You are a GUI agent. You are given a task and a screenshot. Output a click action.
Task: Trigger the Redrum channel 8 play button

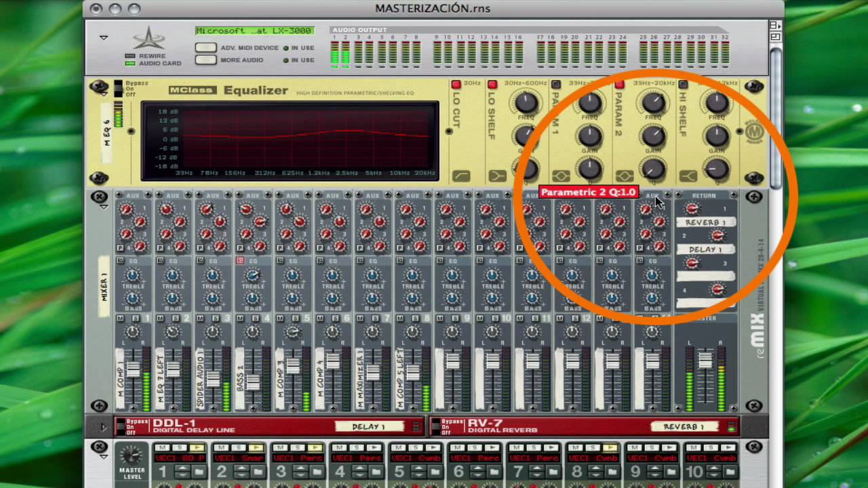click(x=612, y=448)
